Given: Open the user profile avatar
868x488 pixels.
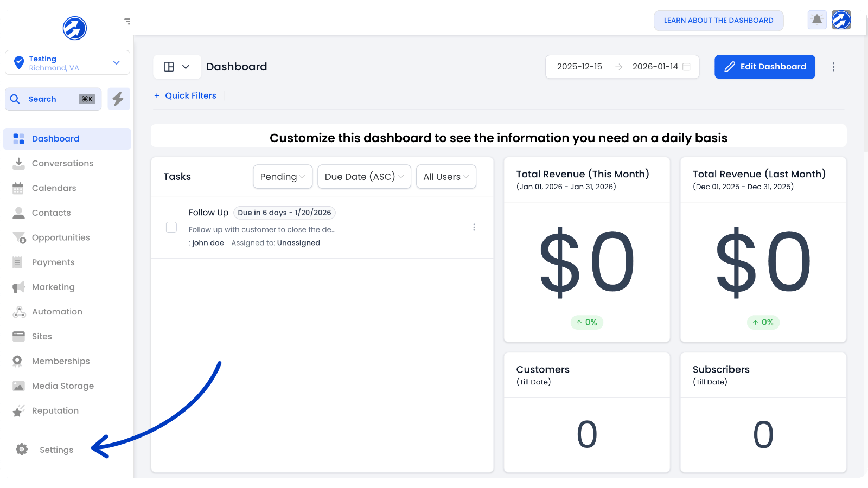Looking at the screenshot, I should click(841, 20).
